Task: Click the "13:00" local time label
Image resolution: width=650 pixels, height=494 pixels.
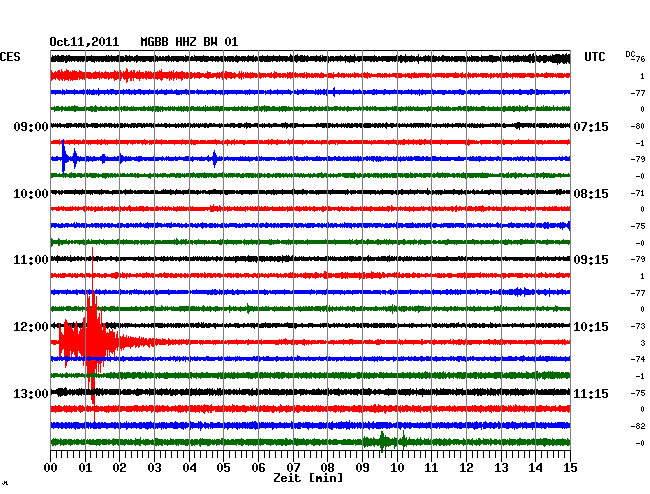Action: 31,393
